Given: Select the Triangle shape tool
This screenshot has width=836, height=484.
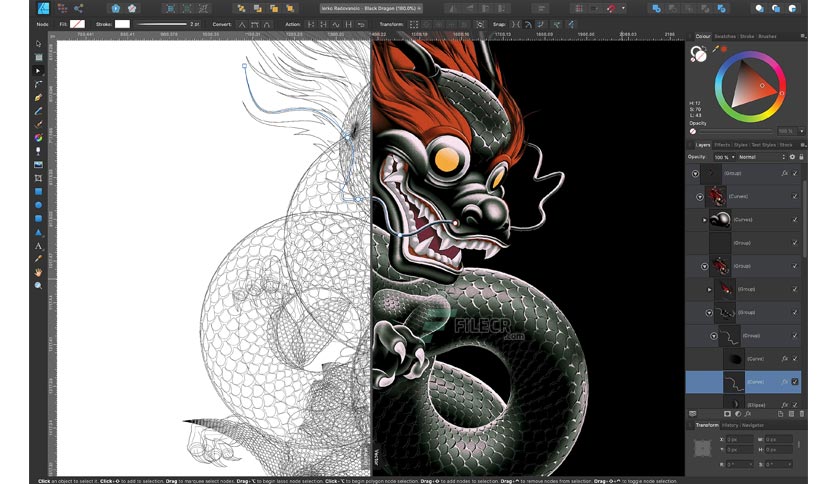Looking at the screenshot, I should pos(39,231).
